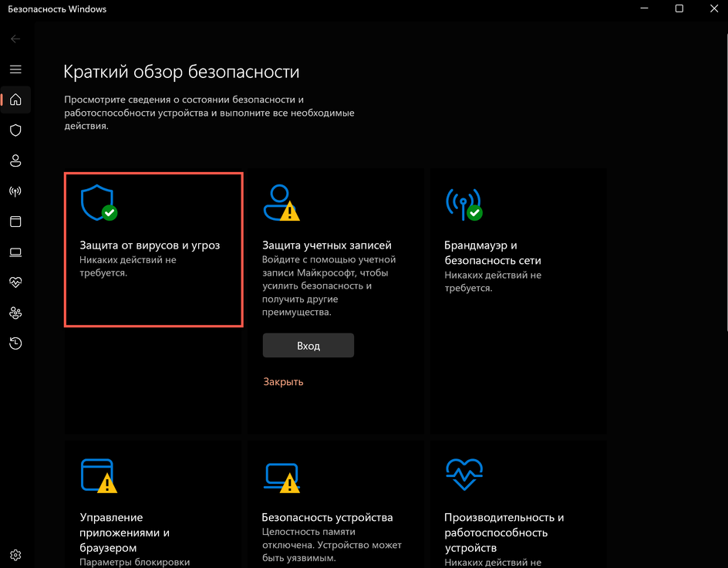This screenshot has height=568, width=728.
Task: Click the Закрыть link
Action: click(x=283, y=382)
